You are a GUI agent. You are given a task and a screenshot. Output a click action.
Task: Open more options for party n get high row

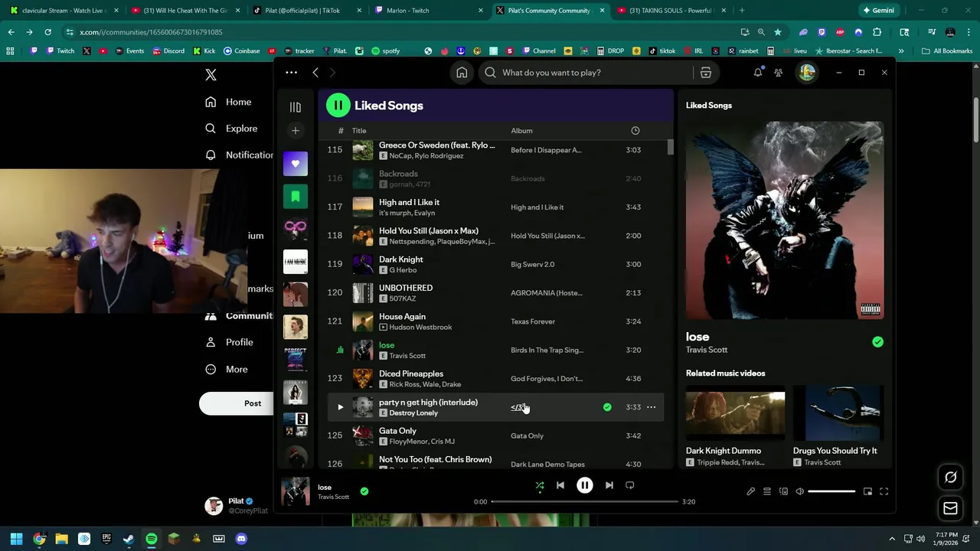(x=651, y=407)
